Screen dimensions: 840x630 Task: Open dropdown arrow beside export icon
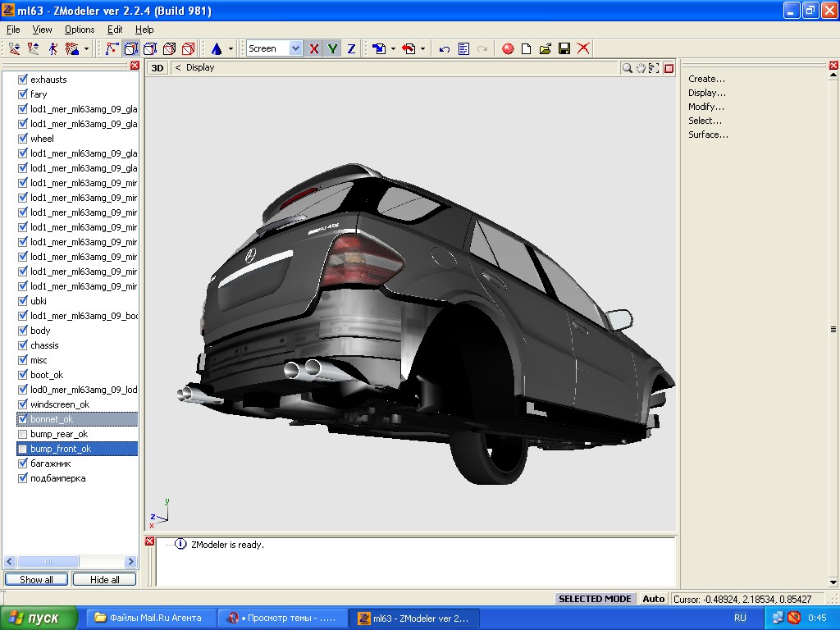pyautogui.click(x=422, y=48)
